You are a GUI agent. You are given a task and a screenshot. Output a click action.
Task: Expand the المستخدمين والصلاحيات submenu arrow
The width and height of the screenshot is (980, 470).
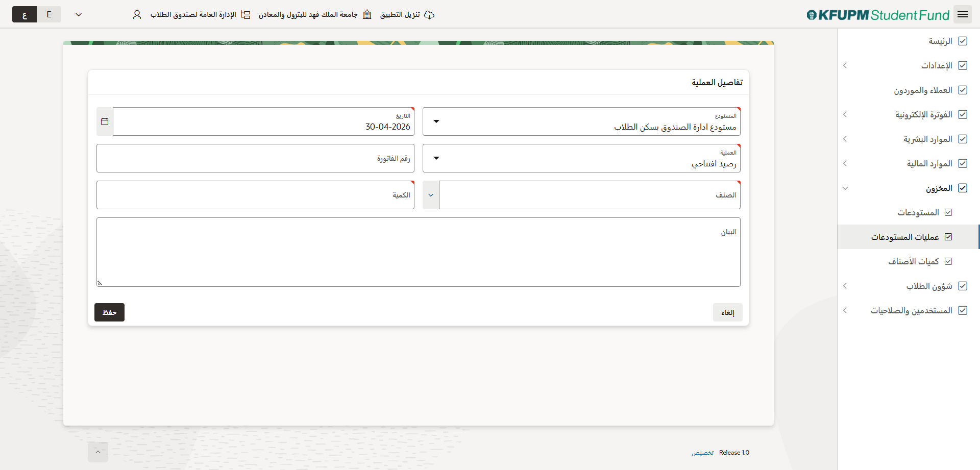click(x=845, y=310)
